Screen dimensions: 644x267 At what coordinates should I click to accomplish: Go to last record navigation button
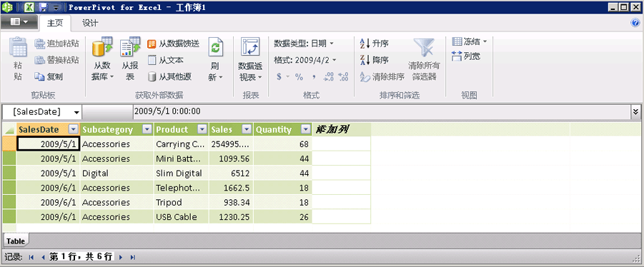pyautogui.click(x=133, y=257)
